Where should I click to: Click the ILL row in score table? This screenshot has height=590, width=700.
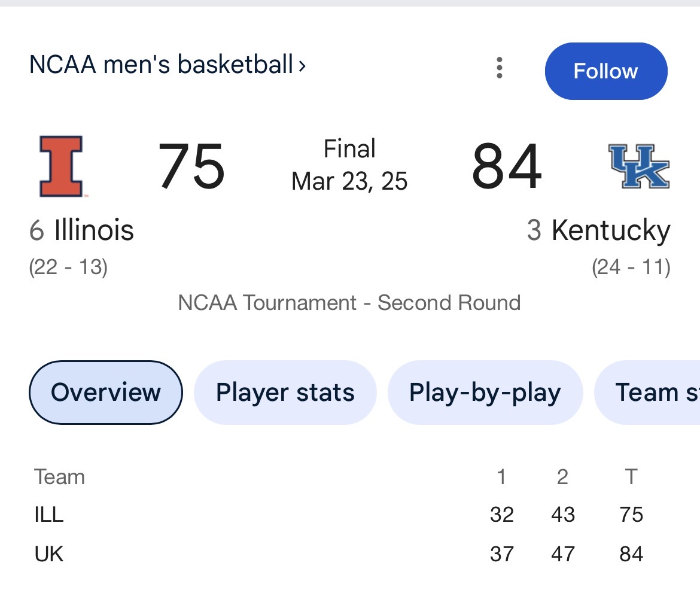click(x=339, y=515)
